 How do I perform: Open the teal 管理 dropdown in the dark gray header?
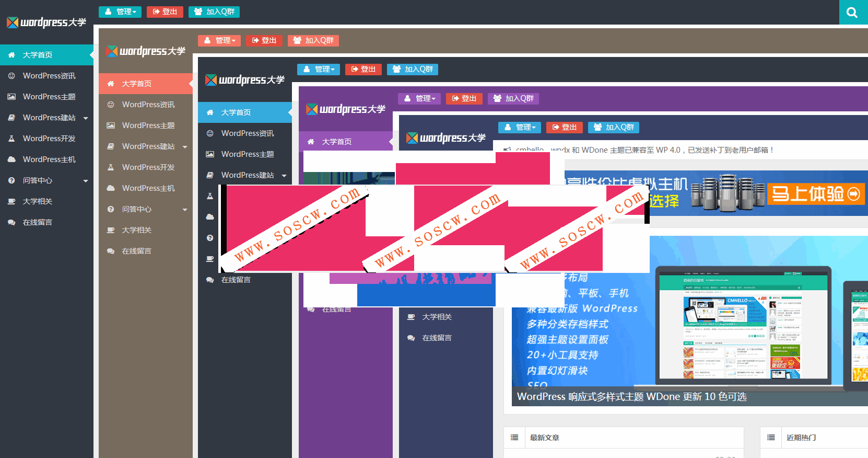tap(120, 12)
